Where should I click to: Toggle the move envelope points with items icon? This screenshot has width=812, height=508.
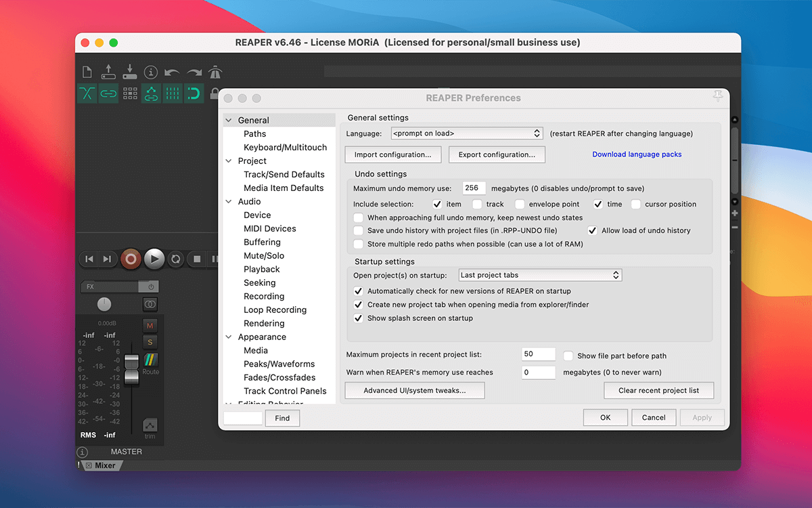click(x=152, y=93)
